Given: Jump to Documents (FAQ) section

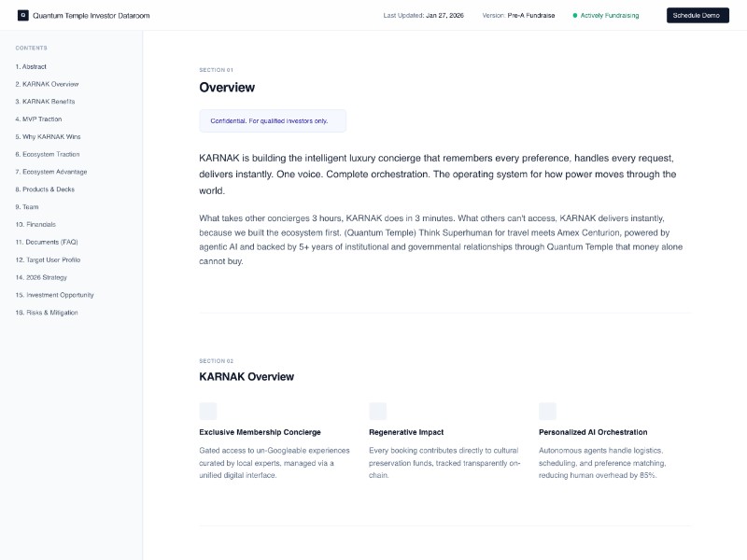Looking at the screenshot, I should pyautogui.click(x=47, y=242).
